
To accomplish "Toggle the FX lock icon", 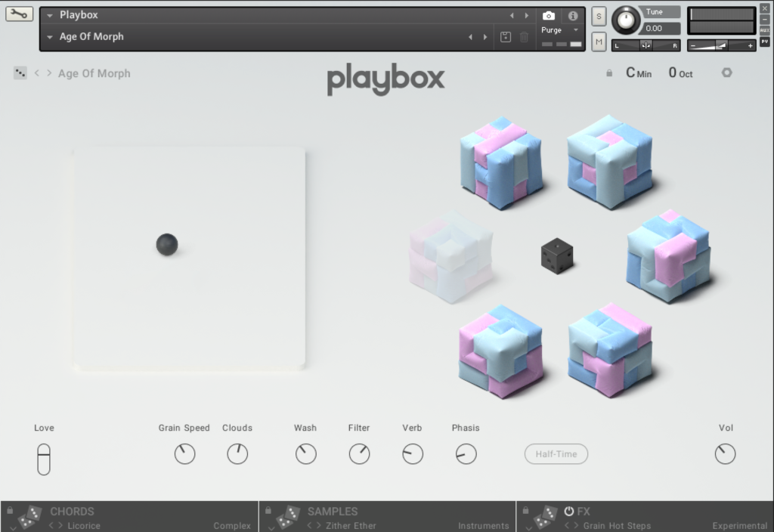I will [526, 510].
